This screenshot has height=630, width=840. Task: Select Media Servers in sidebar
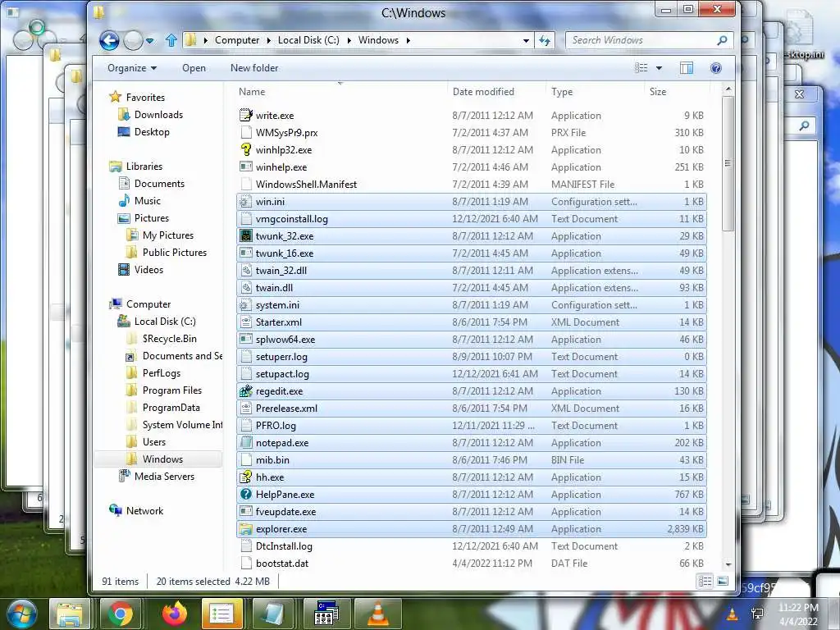[x=164, y=477]
